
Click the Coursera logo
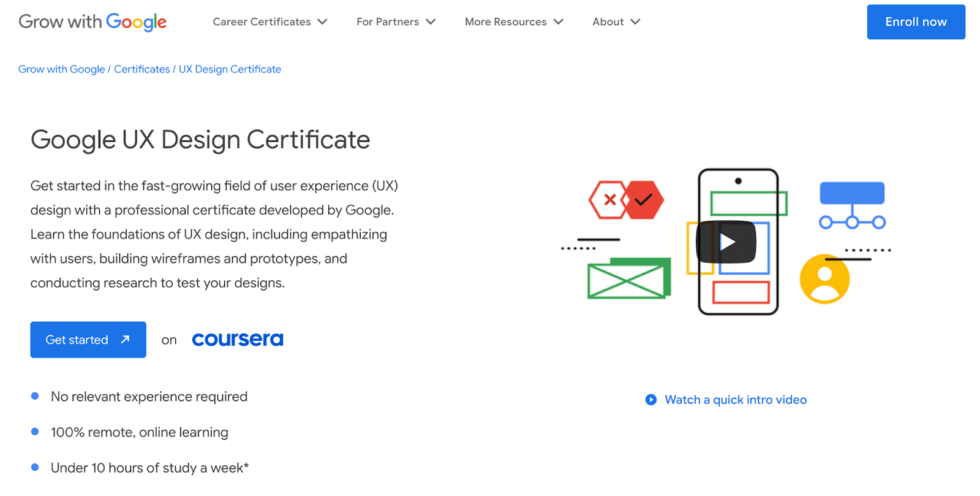tap(238, 340)
